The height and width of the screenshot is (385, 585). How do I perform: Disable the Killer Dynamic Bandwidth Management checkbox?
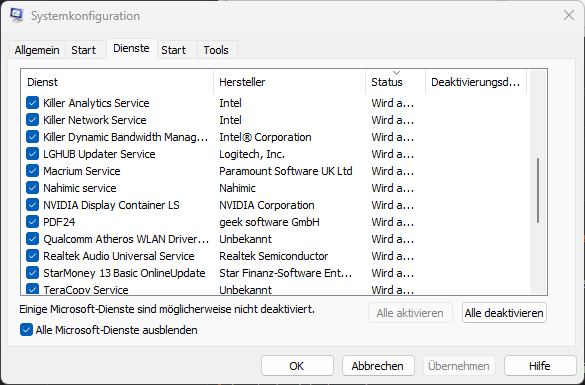click(32, 137)
